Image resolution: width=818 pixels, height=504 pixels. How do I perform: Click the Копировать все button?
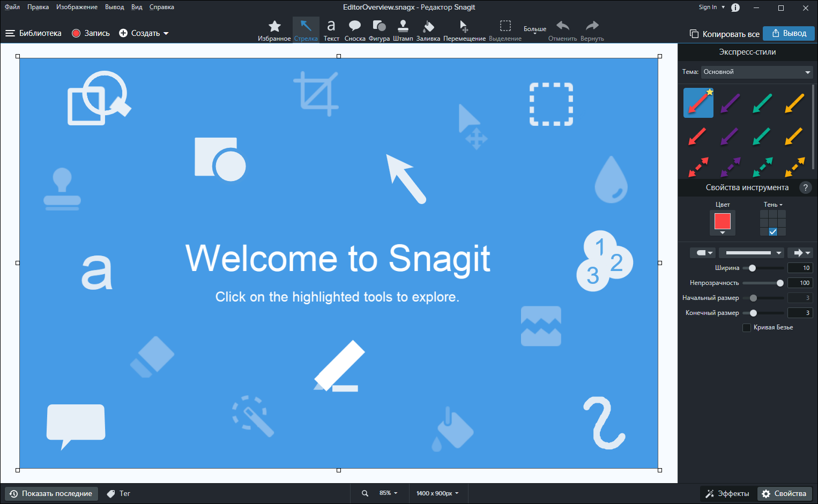tap(724, 34)
